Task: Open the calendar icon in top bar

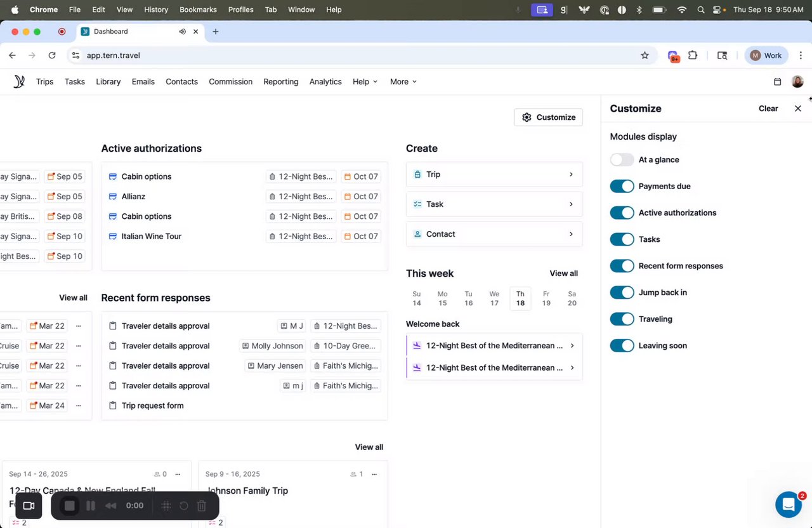Action: tap(778, 81)
